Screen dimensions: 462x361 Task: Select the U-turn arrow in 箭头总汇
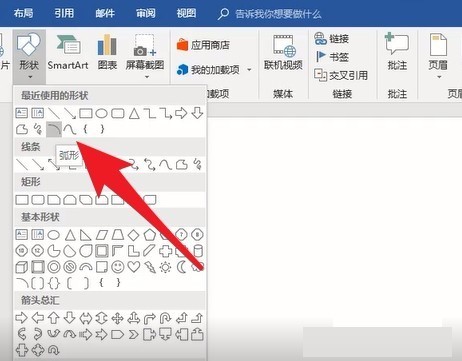point(165,318)
